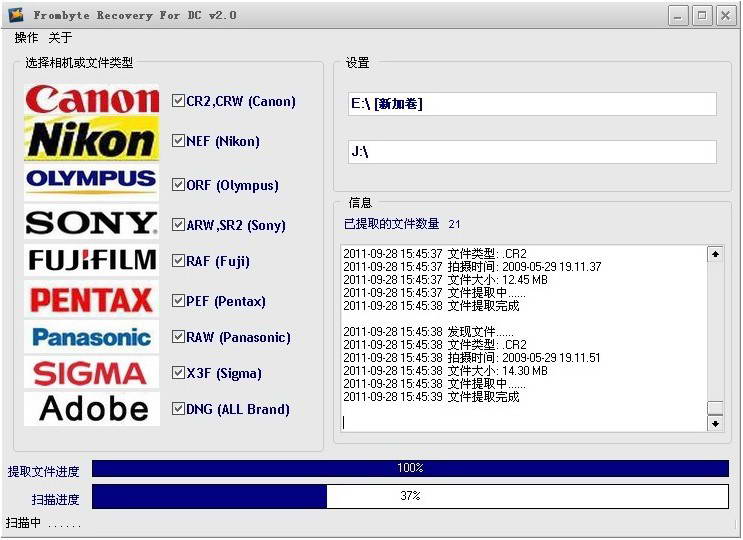Click the extracted file count value 21
The image size is (743, 540).
pos(454,224)
